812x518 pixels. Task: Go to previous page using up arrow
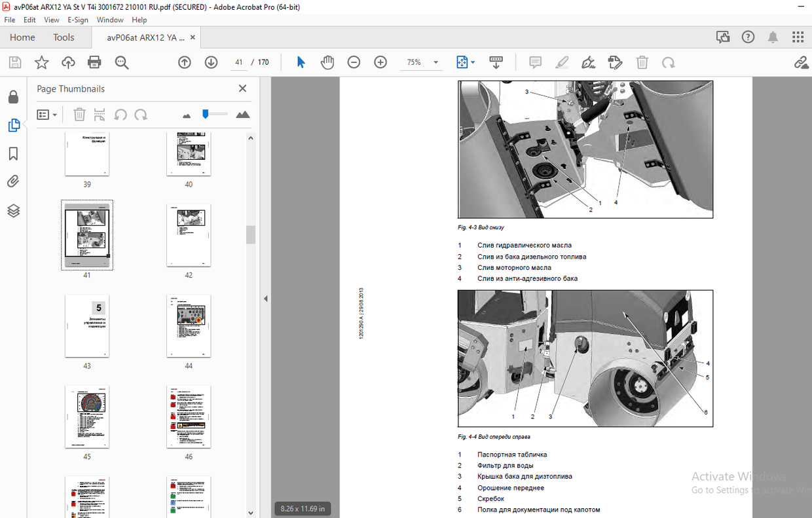coord(185,62)
